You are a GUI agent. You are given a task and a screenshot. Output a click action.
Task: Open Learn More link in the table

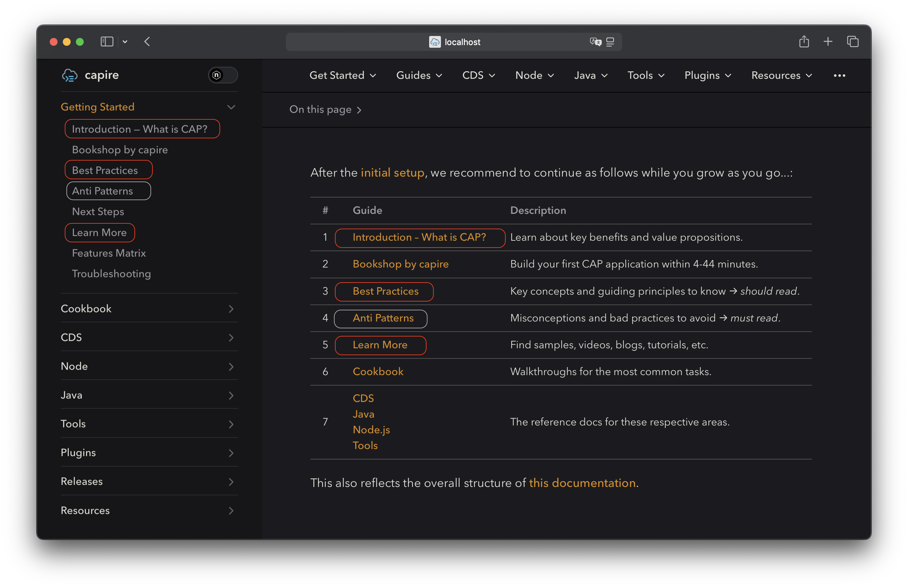[x=380, y=345]
